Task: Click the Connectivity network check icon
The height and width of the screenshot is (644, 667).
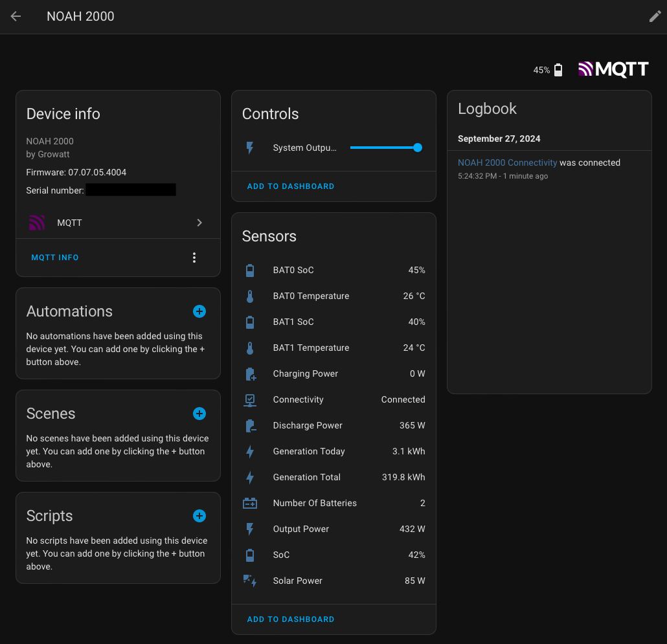Action: tap(250, 400)
